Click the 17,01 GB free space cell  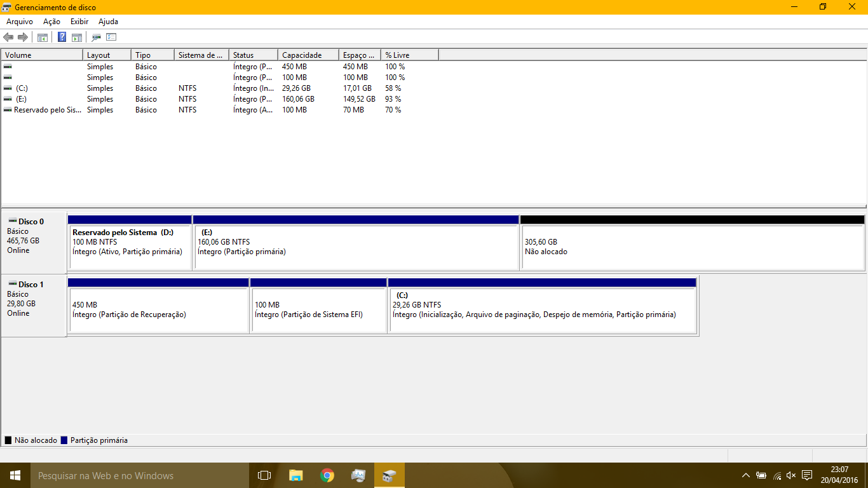(357, 88)
